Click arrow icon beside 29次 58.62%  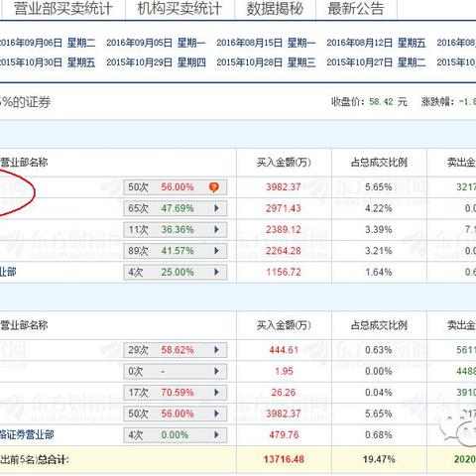click(217, 350)
